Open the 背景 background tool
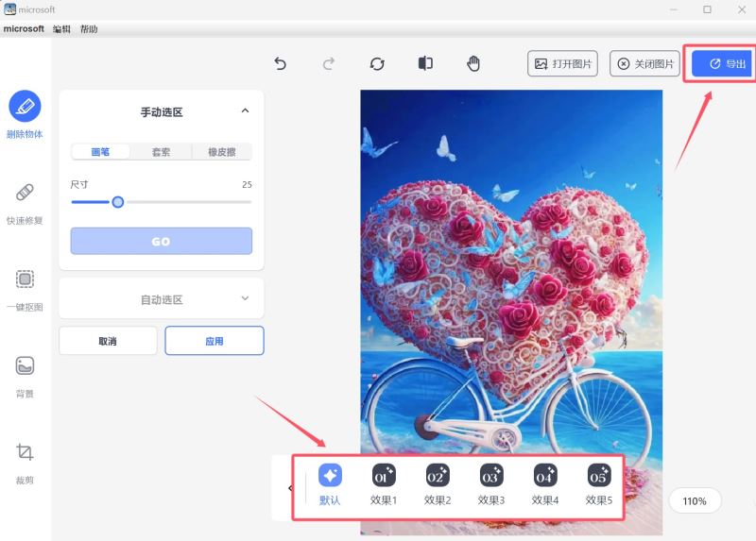The height and width of the screenshot is (541, 756). (25, 378)
